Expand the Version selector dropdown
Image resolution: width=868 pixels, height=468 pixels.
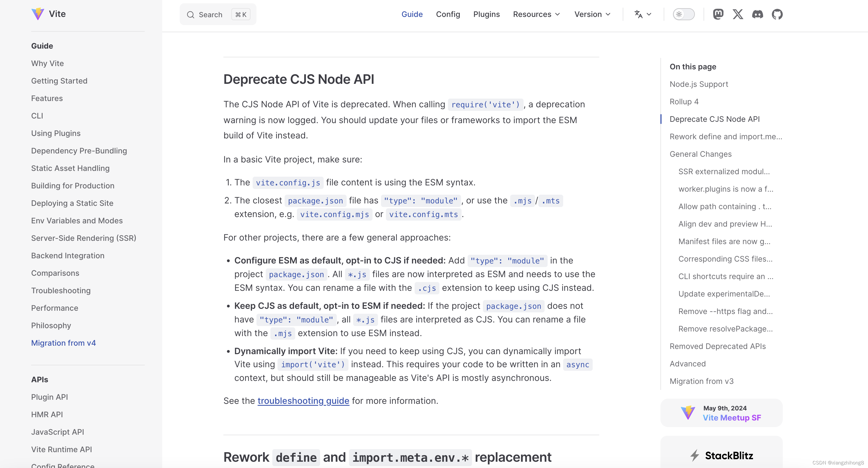pos(593,14)
